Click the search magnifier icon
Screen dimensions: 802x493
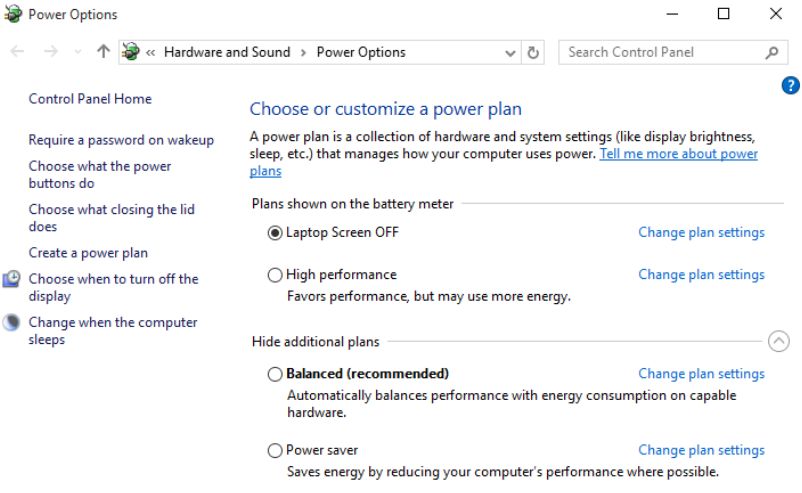772,52
